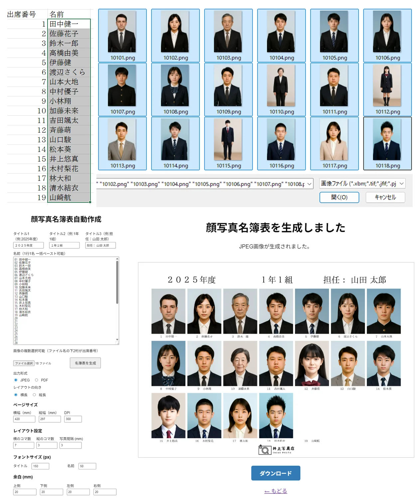Select the 10115.png file thumbnail

(x=228, y=143)
